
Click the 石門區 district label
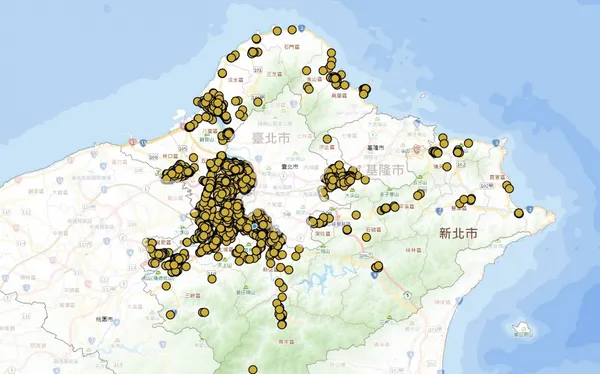(292, 47)
